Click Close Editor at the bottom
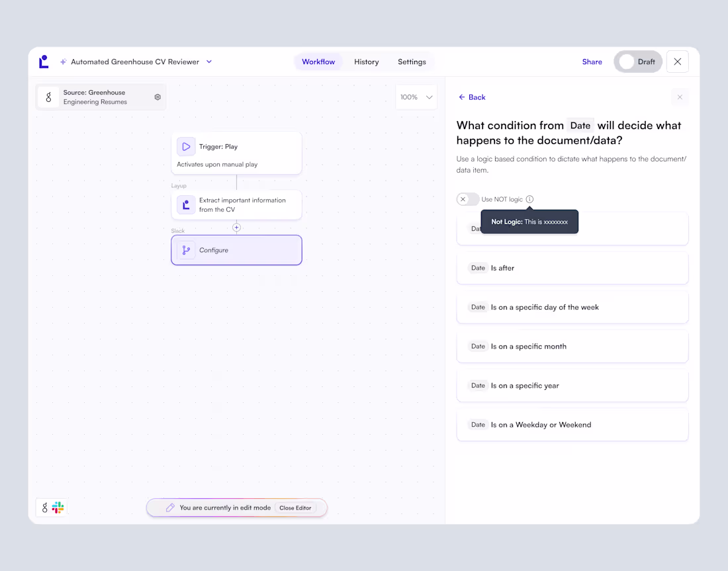728x571 pixels. tap(295, 507)
